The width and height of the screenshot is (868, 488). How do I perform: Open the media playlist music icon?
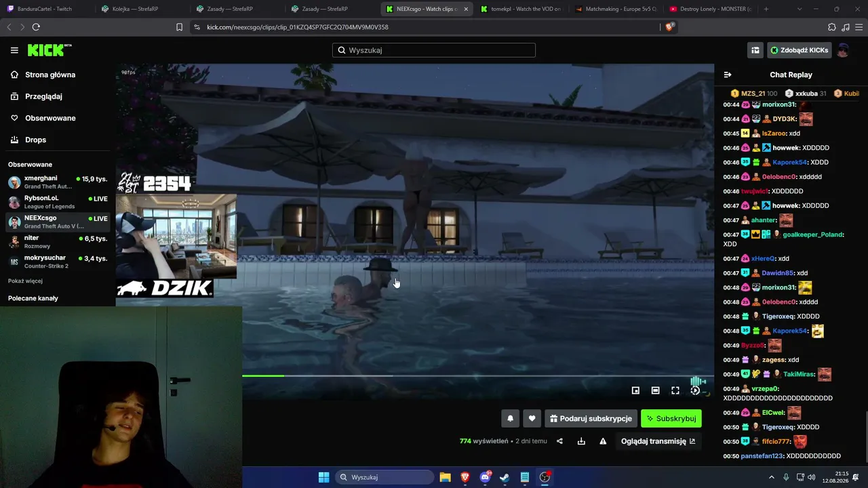click(845, 27)
